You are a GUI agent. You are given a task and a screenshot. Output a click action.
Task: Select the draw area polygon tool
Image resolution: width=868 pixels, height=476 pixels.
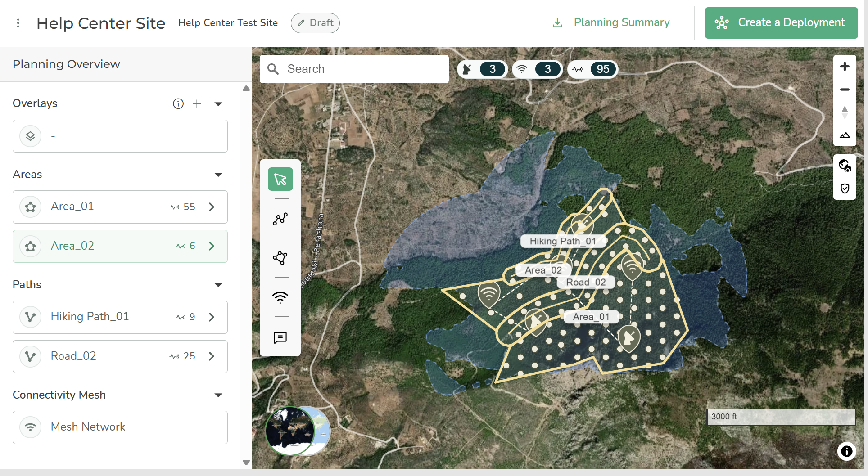click(280, 258)
